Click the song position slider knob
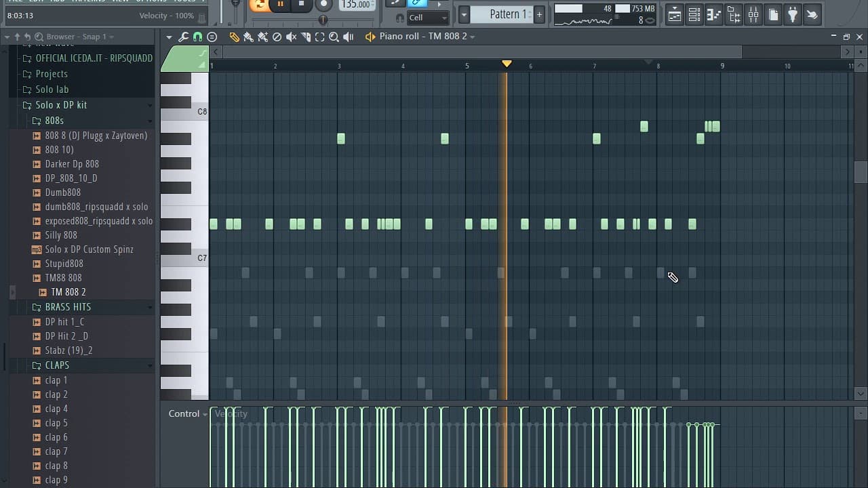868x488 pixels. (323, 19)
